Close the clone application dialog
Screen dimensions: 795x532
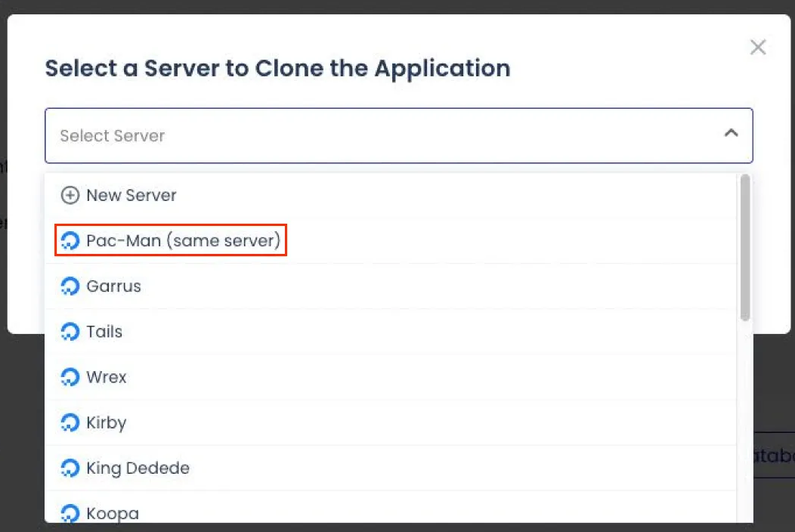(757, 48)
